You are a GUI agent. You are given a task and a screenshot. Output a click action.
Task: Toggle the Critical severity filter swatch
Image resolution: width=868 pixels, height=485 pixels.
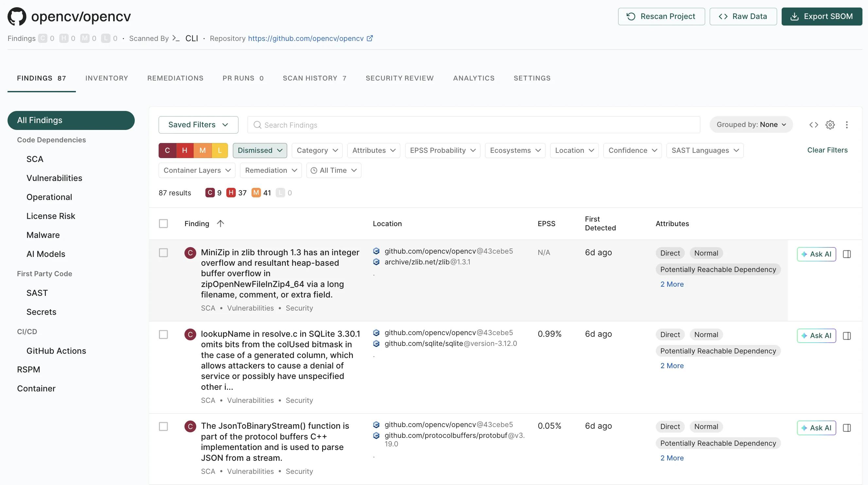[167, 151]
